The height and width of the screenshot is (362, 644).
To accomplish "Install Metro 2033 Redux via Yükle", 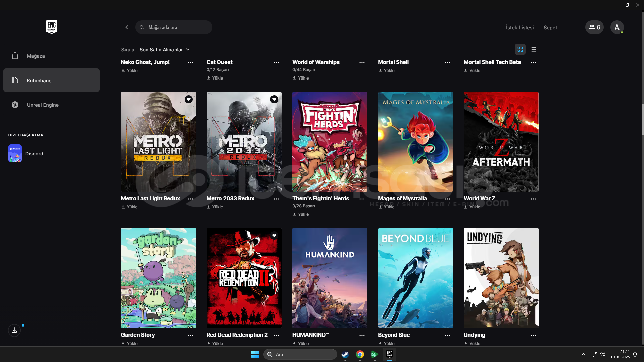I will point(215,207).
